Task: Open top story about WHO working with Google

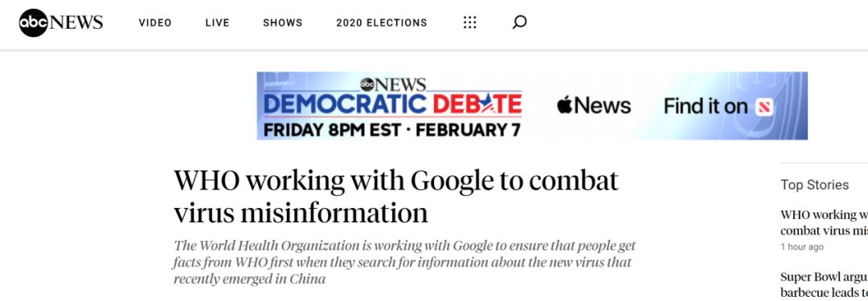Action: click(x=825, y=222)
